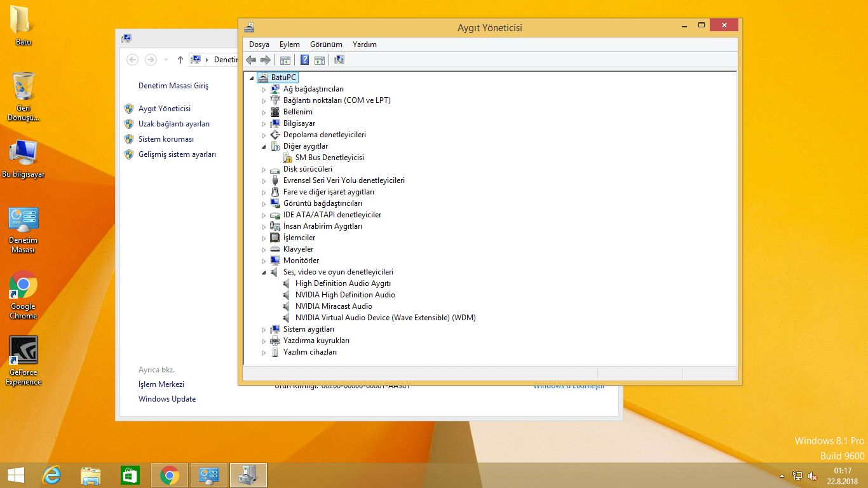868x488 pixels.
Task: Toggle the console tree toolbar icon
Action: [x=285, y=60]
